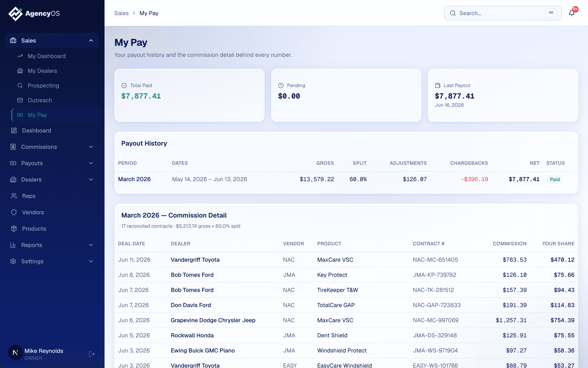Expand the Settings menu chevron
This screenshot has width=588, height=368.
[x=91, y=261]
